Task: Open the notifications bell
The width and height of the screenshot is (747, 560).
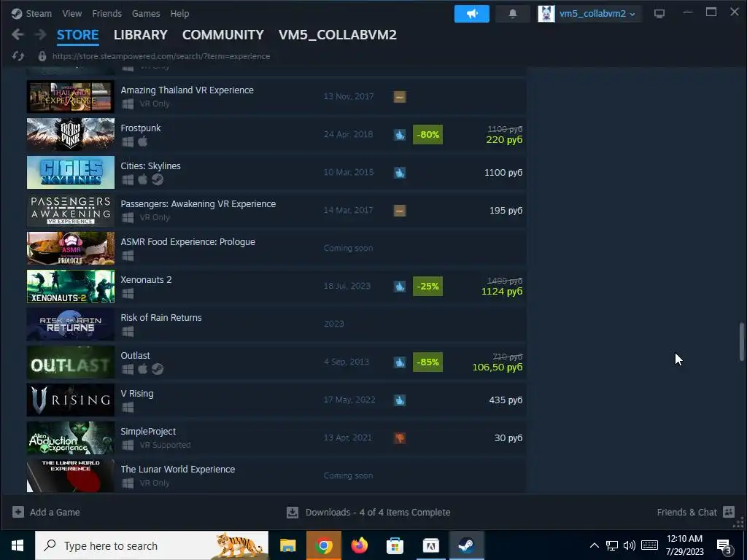Action: coord(513,14)
